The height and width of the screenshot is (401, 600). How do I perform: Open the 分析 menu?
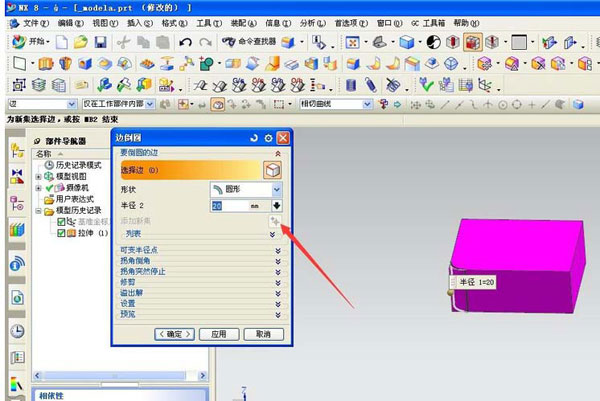[x=310, y=22]
